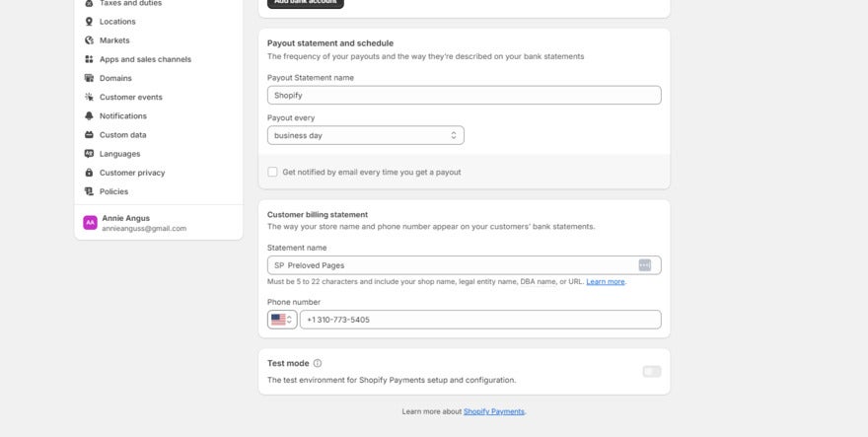Click the Apps and sales channels icon
Viewport: 868px width, 437px height.
[x=89, y=59]
